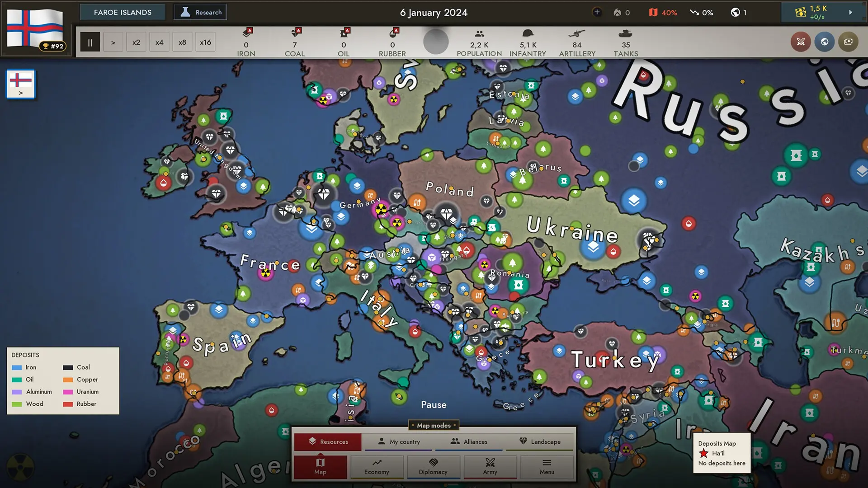Screen dimensions: 868x488
Task: Click the 40% territory indicator icon
Action: tap(653, 12)
